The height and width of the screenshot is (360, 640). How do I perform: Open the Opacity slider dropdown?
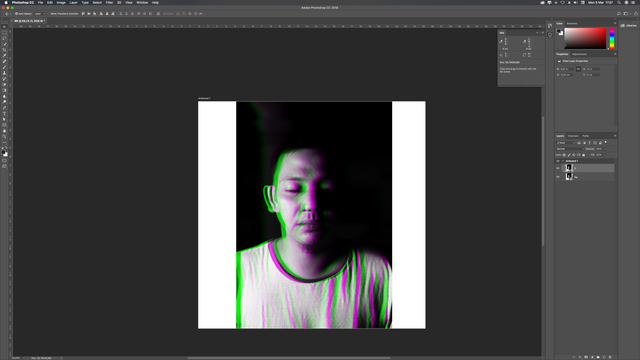tap(605, 149)
